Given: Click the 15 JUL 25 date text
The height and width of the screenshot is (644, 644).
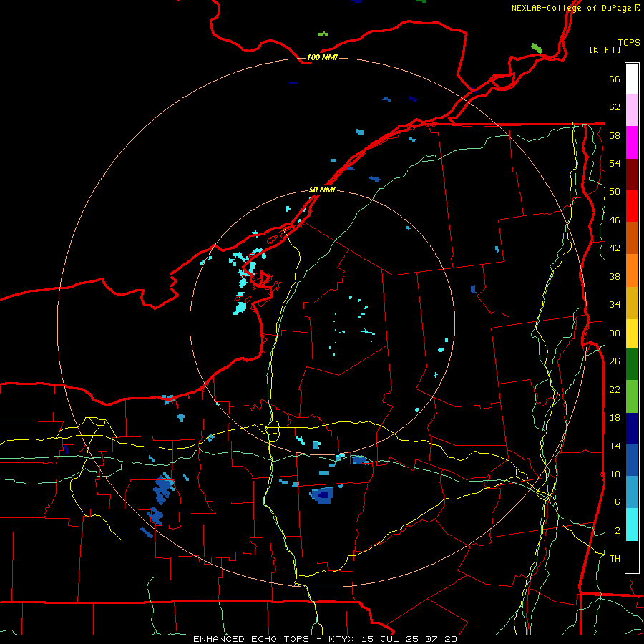Looking at the screenshot, I should pos(390,639).
